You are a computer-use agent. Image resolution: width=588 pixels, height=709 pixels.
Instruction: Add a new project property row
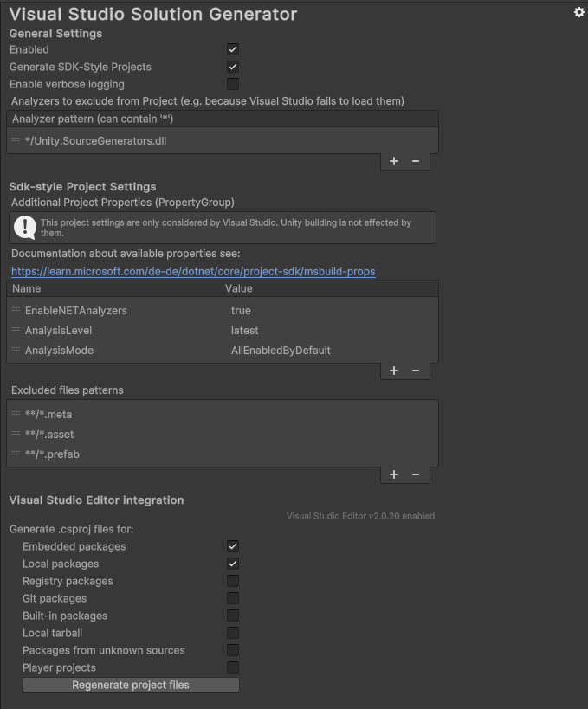[394, 371]
